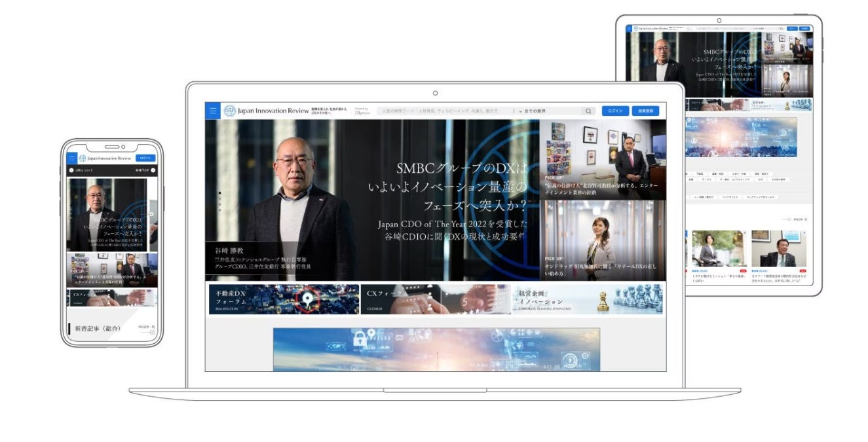Screen dimensions: 868x442
Task: Open the hamburger menu on the laptop screen
Action: pos(212,111)
